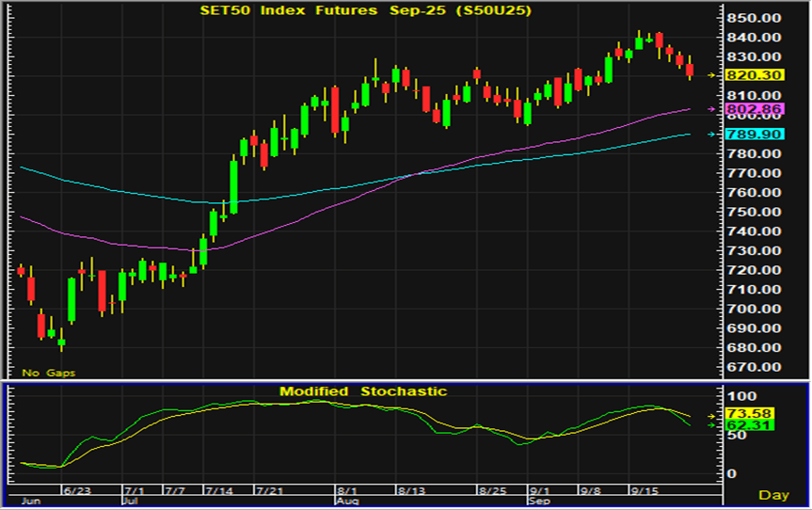Click the cyan arrow beside 789.90
812x510 pixels.
(709, 134)
